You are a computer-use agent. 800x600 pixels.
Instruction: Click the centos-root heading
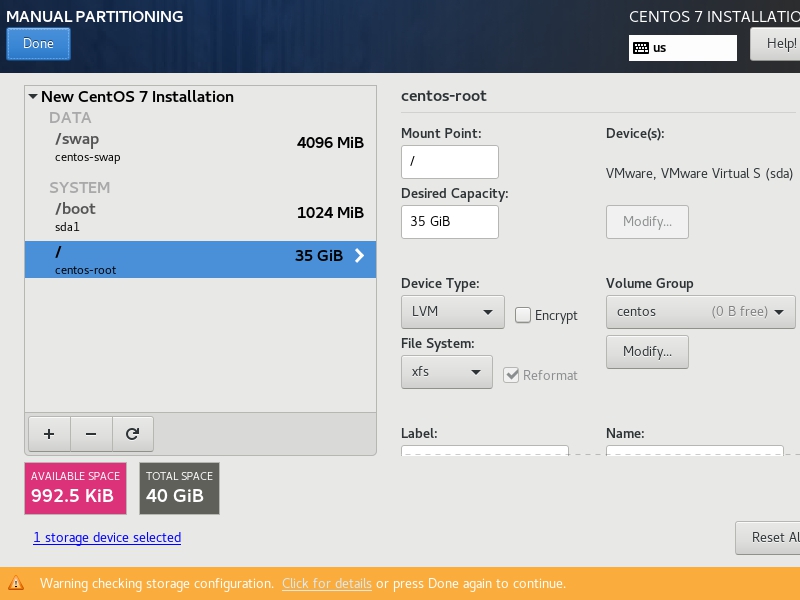(x=444, y=96)
